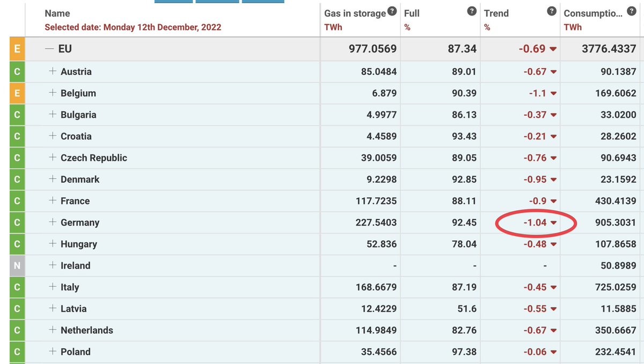Expand the Germany row
Image resolution: width=644 pixels, height=364 pixels.
click(53, 222)
